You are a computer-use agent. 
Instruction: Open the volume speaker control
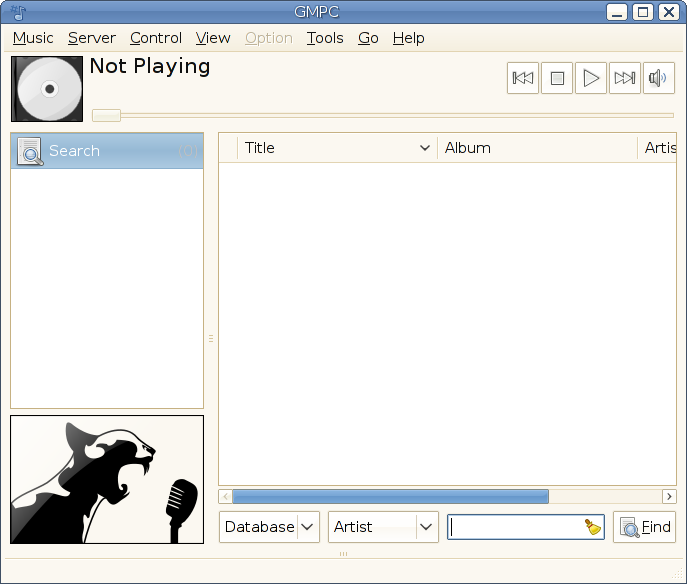tap(658, 78)
